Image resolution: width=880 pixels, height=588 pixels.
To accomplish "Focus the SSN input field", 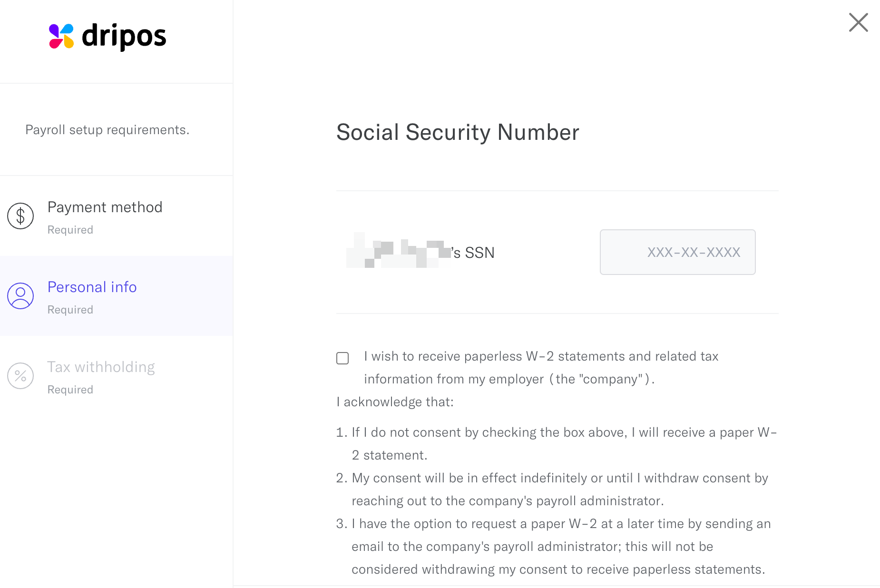I will [677, 252].
